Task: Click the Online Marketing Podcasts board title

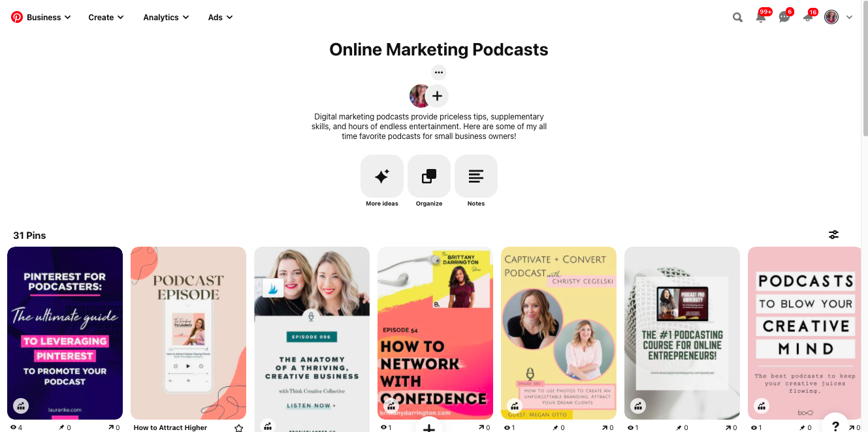Action: [438, 50]
